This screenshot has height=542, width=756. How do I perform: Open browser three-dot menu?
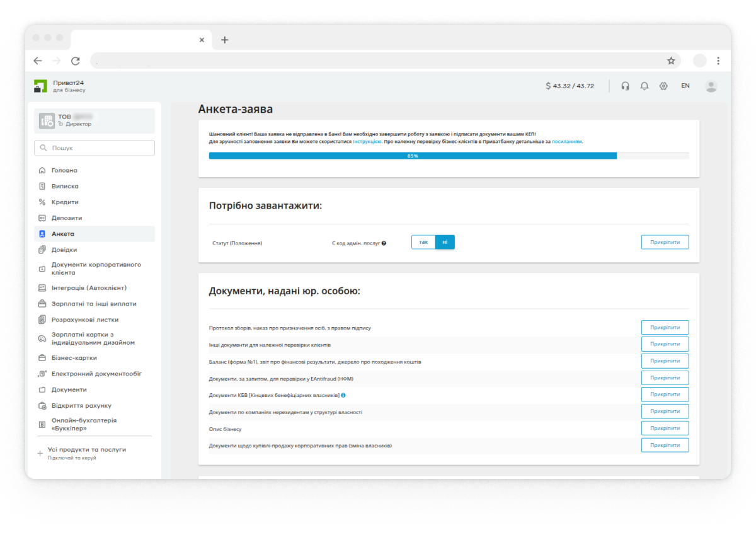719,61
